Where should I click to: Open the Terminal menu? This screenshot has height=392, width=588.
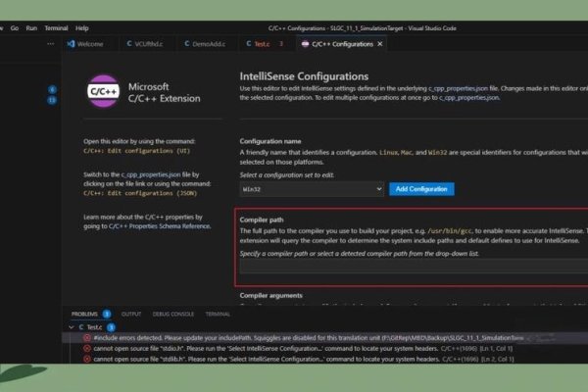tap(56, 28)
